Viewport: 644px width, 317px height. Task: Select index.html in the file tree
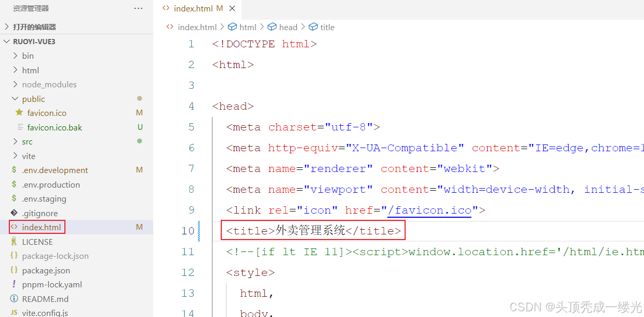pyautogui.click(x=42, y=227)
